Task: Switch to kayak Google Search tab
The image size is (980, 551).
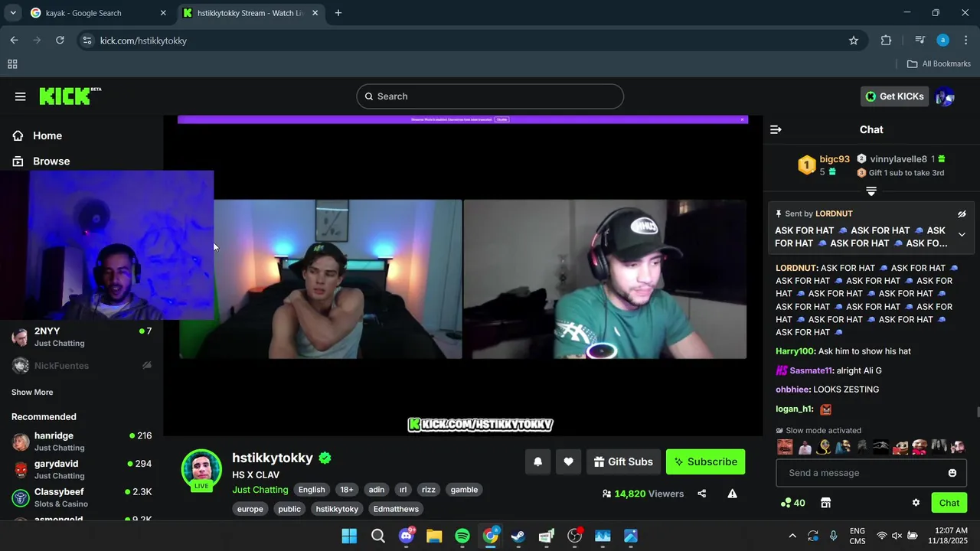Action: pyautogui.click(x=98, y=13)
